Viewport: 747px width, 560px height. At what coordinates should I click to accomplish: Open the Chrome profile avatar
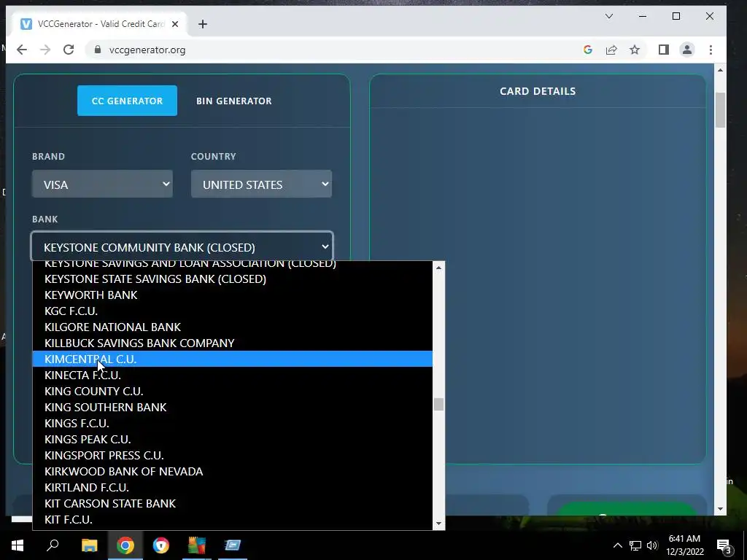tap(687, 50)
